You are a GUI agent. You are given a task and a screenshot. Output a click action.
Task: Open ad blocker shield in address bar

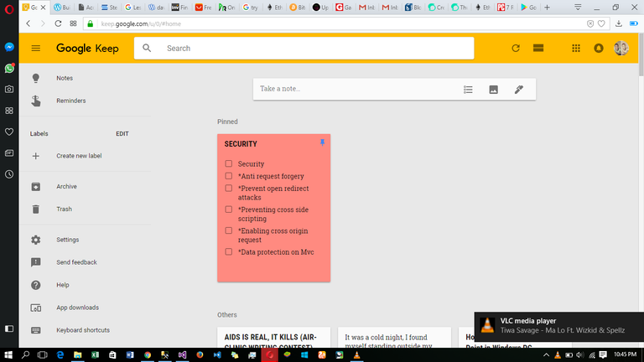point(590,23)
